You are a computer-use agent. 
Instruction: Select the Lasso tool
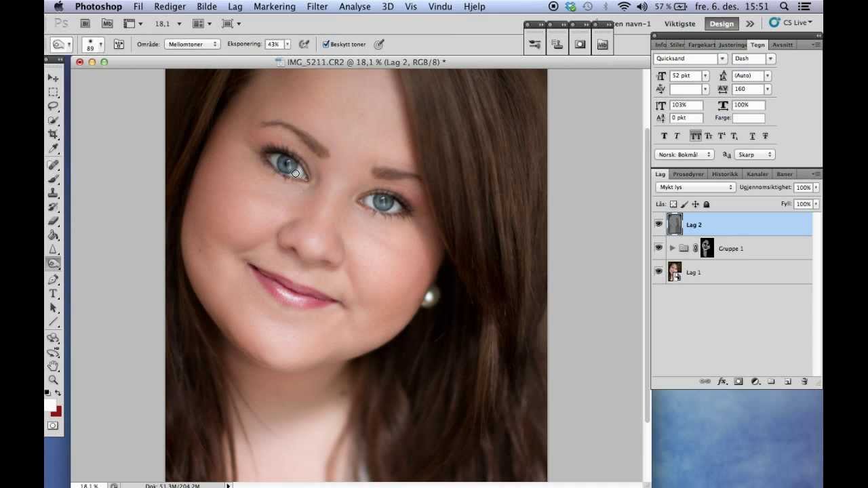coord(53,106)
